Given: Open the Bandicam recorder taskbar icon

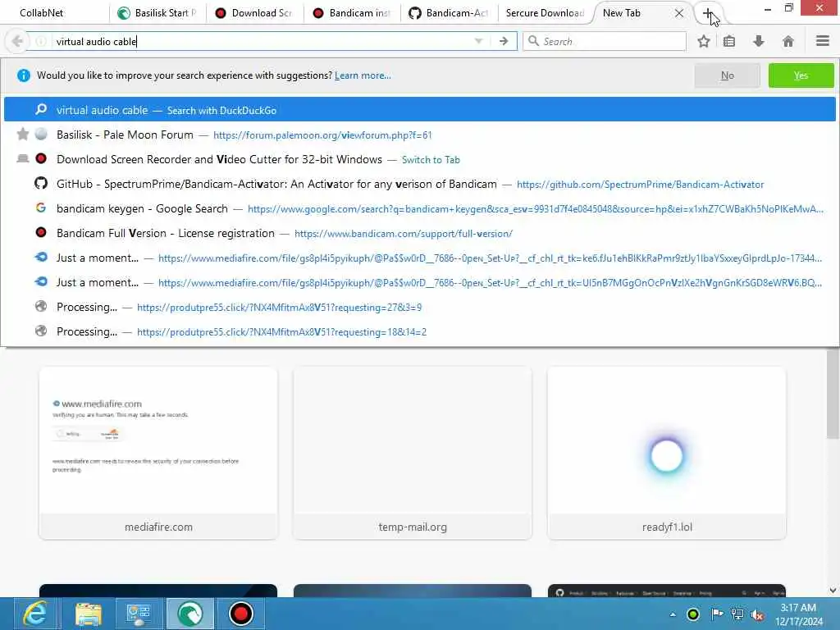Looking at the screenshot, I should [x=241, y=614].
